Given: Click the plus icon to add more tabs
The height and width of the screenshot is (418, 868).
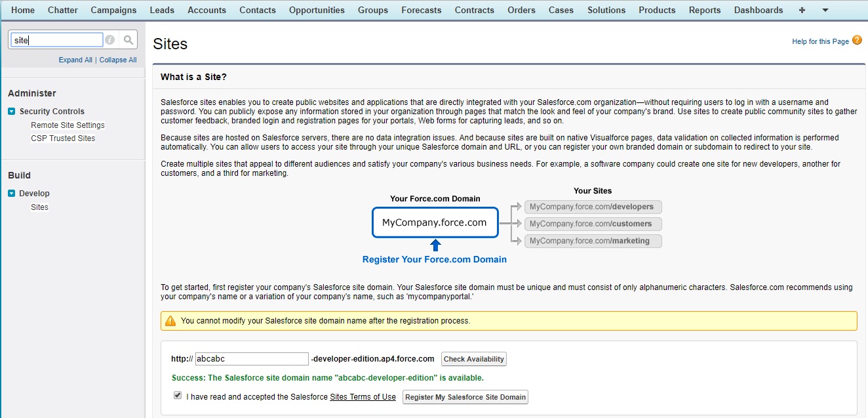Looking at the screenshot, I should [802, 10].
